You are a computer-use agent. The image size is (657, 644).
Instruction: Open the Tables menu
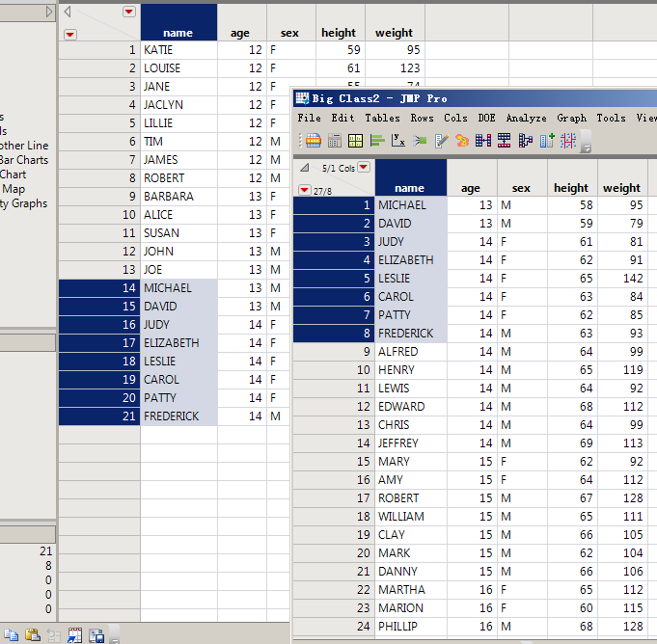coord(383,118)
